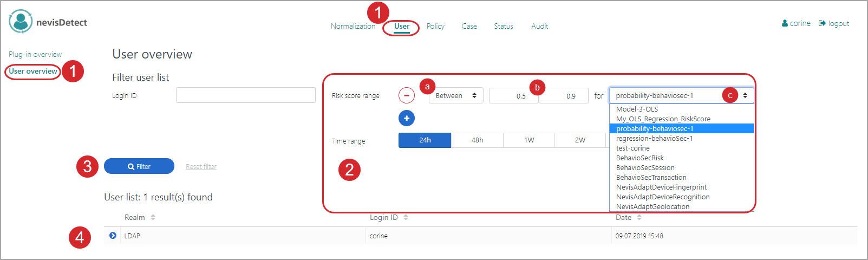Switch time range to 1W
This screenshot has width=868, height=260.
pos(529,140)
